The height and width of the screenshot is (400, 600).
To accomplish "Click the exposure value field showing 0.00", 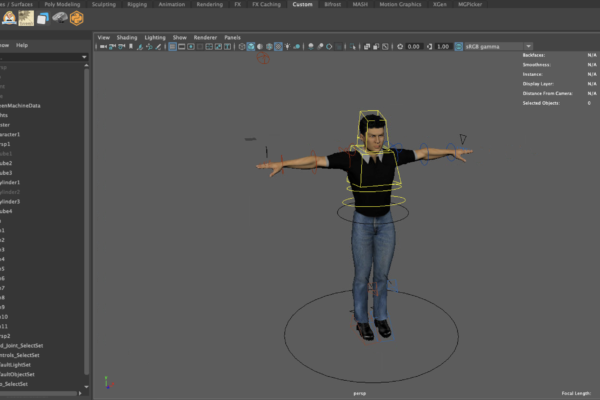I will click(413, 47).
